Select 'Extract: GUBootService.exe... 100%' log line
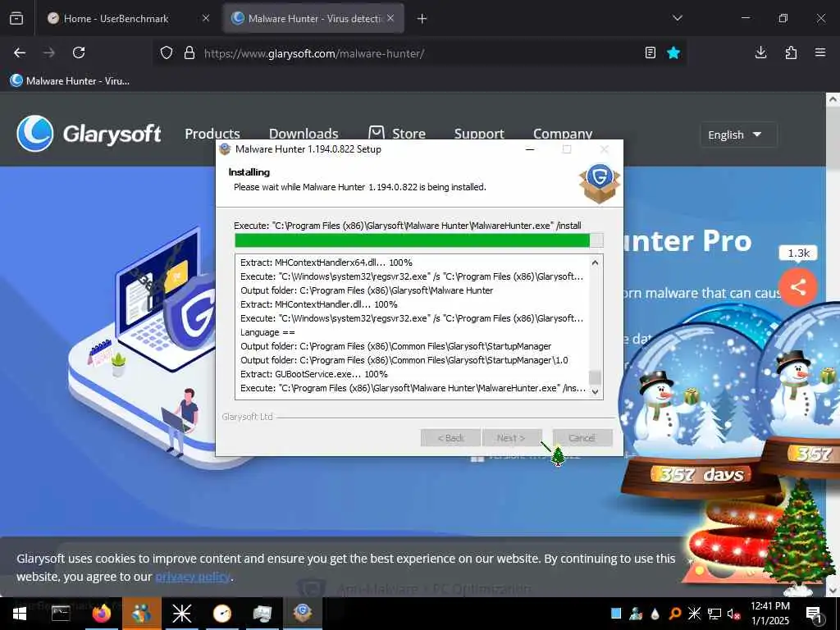This screenshot has width=840, height=630. tap(314, 374)
